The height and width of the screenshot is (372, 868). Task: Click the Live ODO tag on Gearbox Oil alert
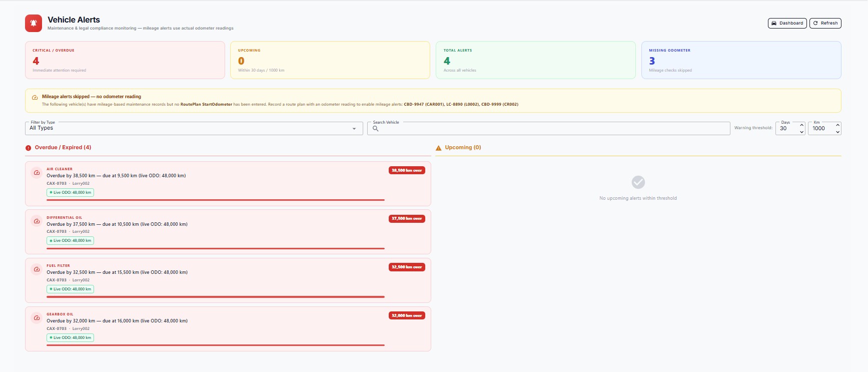click(x=71, y=337)
